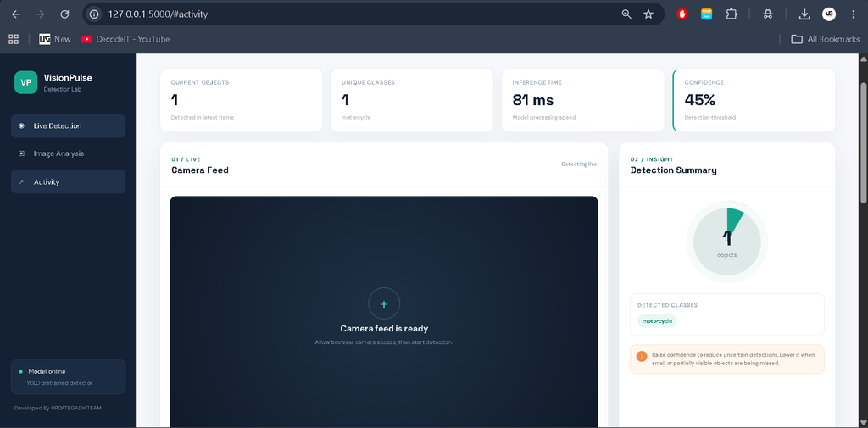Image resolution: width=868 pixels, height=428 pixels.
Task: Click the page vertical scrollbar thumb
Action: (864, 143)
